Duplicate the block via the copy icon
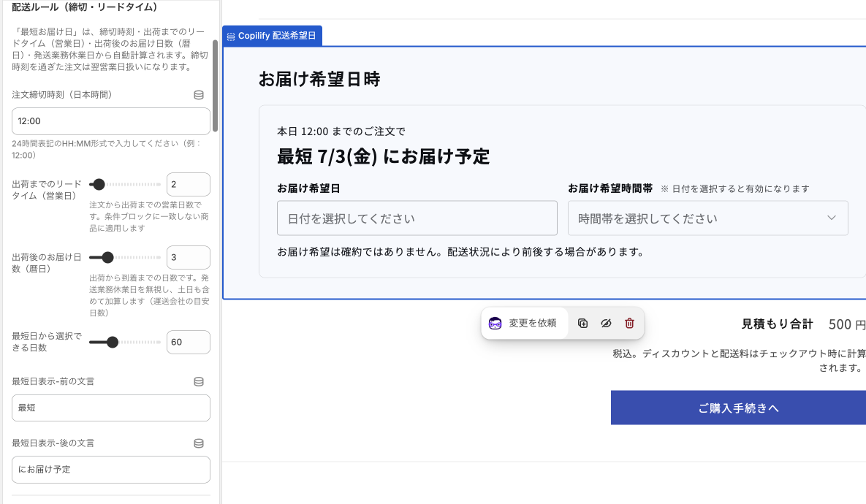 582,324
